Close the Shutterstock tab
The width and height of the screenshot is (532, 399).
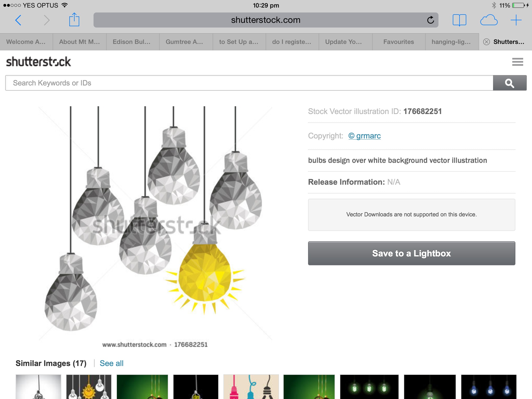[x=487, y=42]
